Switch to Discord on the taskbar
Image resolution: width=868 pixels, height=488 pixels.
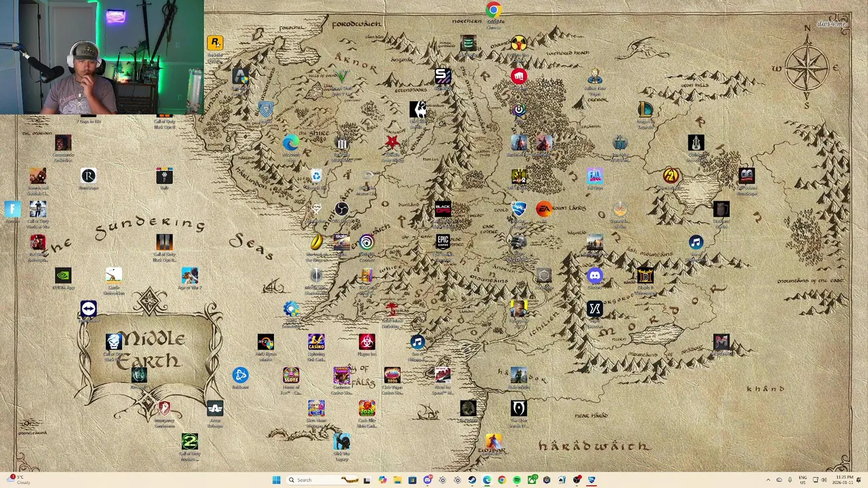pyautogui.click(x=427, y=480)
